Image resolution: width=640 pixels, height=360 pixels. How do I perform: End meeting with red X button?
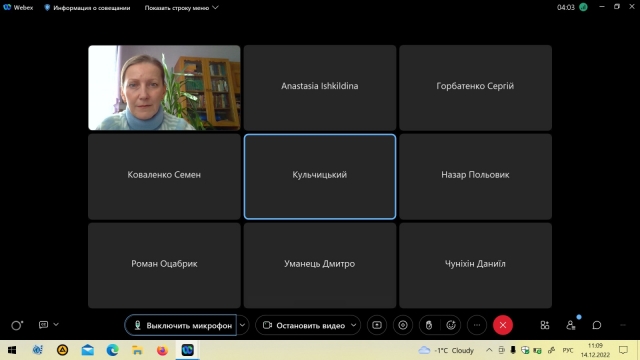[503, 325]
